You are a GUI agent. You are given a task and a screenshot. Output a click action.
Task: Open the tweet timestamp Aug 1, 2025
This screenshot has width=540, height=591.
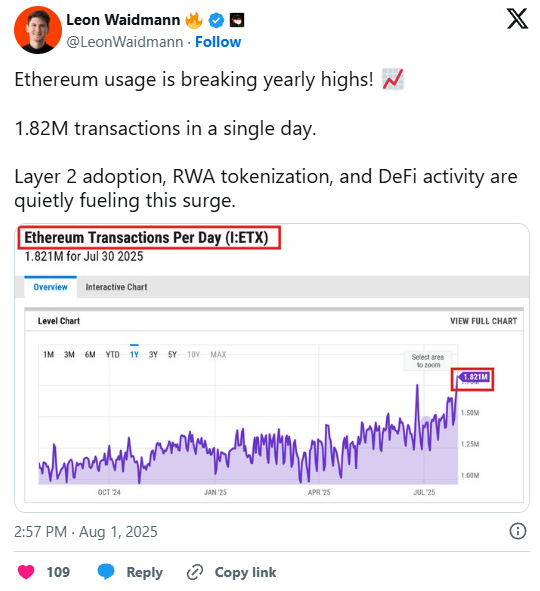tap(86, 532)
